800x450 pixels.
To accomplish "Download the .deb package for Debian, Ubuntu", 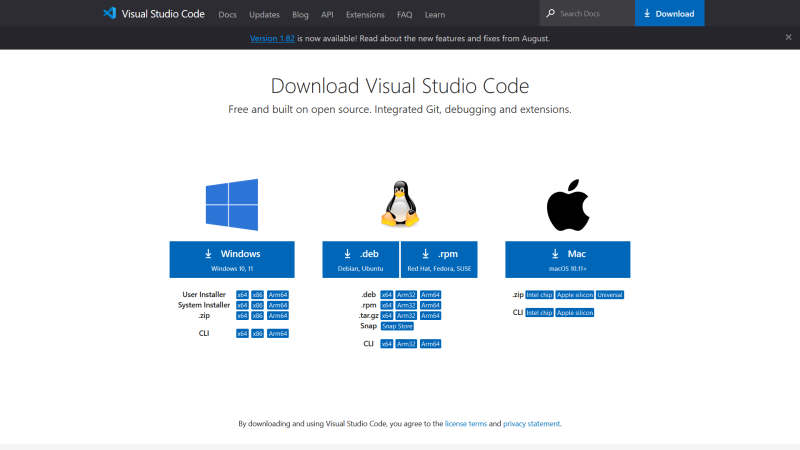I will (360, 259).
